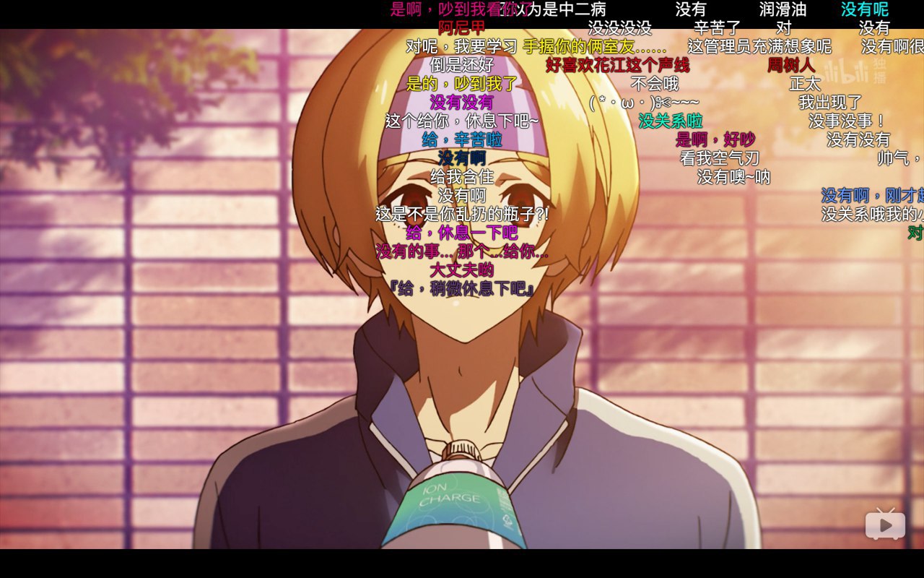Screen dimensions: 924x578
Task: Click the kaomoji comment (*・ω・)
Action: coord(644,103)
